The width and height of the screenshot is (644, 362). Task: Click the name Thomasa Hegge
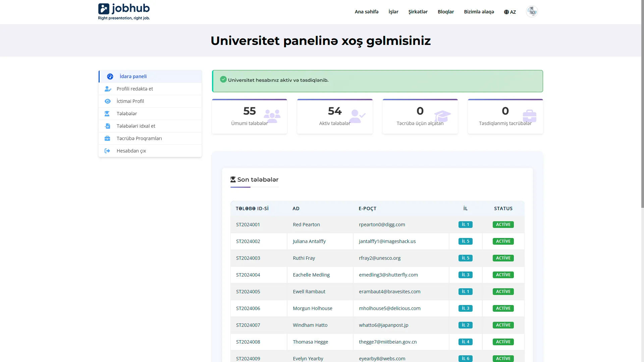310,342
